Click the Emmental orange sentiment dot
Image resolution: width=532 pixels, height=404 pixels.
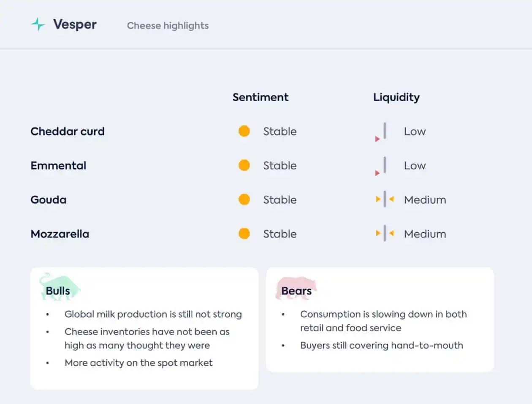tap(244, 165)
